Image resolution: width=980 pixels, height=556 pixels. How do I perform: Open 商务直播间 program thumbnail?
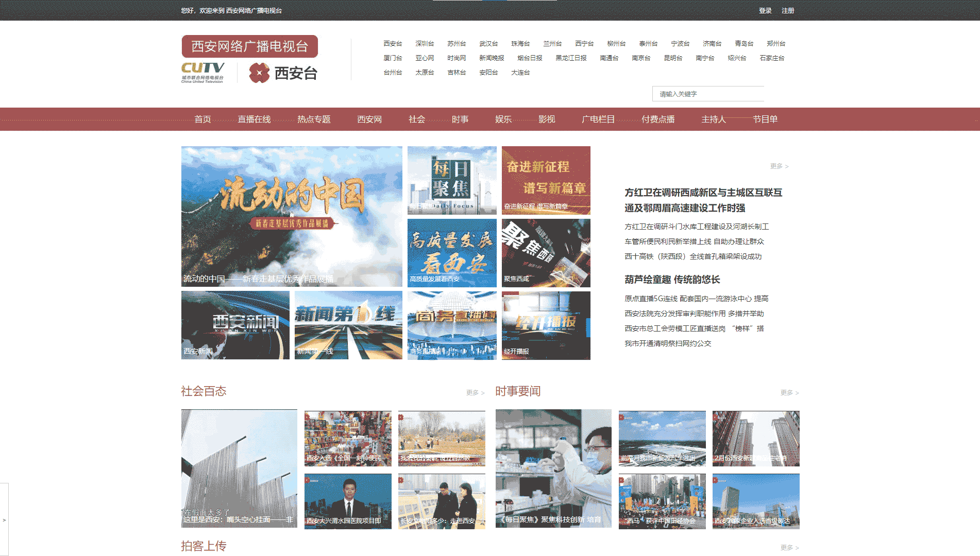pyautogui.click(x=452, y=325)
